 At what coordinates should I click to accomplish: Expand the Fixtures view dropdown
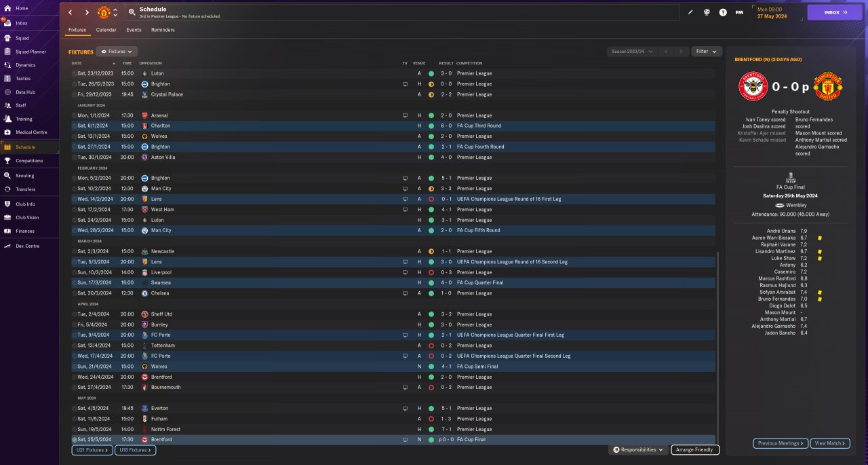click(x=117, y=52)
